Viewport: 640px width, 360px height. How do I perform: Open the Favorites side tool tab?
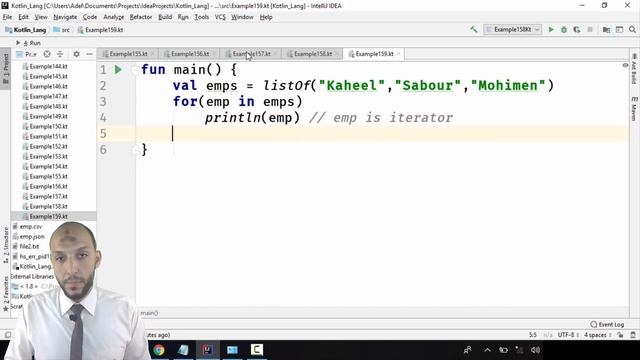point(5,293)
